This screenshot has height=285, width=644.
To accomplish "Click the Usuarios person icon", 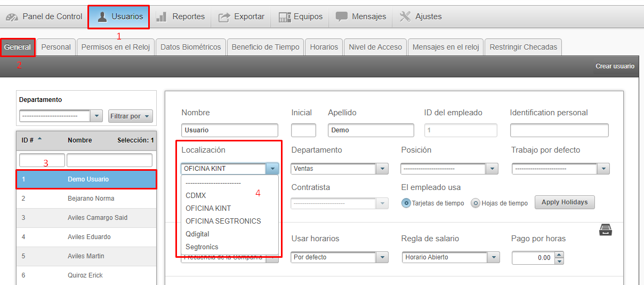I will pos(102,17).
